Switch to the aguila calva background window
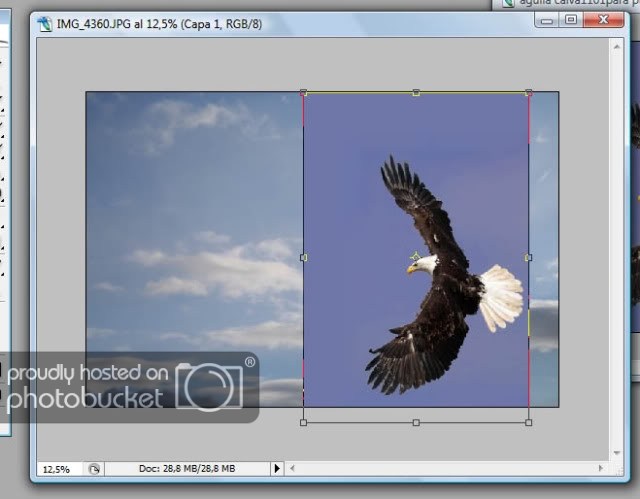 (570, 4)
